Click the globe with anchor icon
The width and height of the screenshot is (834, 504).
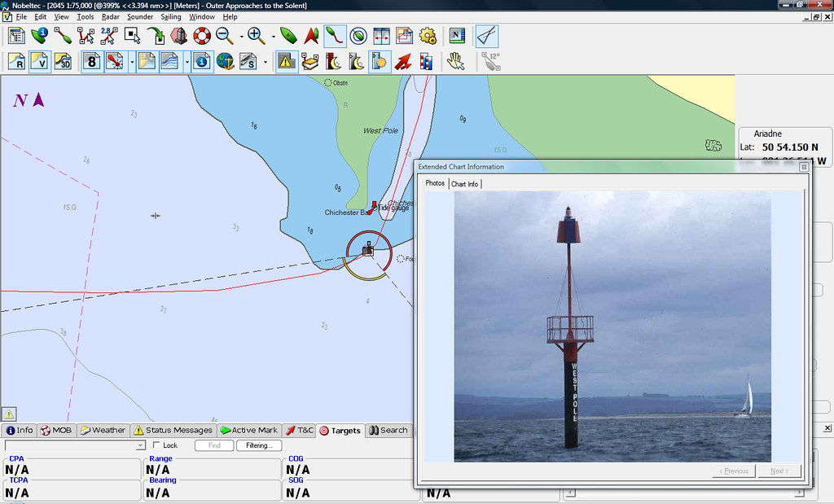coord(226,62)
